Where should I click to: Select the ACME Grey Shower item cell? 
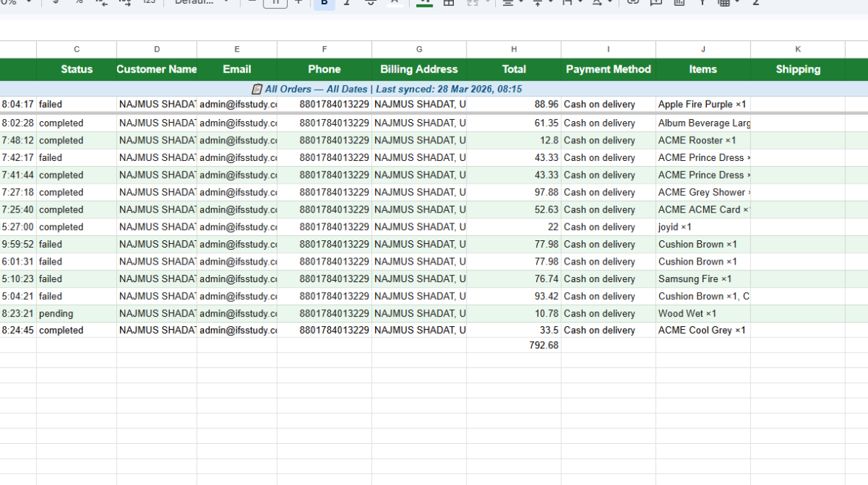703,193
